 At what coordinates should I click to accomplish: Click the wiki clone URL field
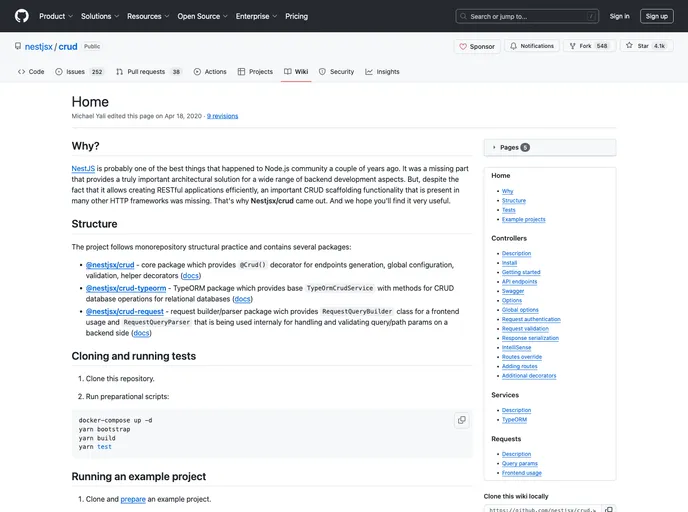(543, 509)
